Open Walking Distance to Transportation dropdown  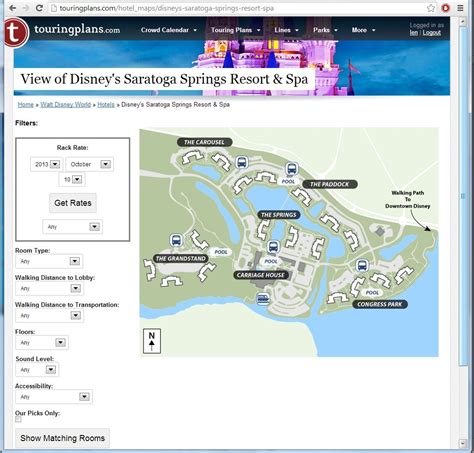pyautogui.click(x=49, y=315)
